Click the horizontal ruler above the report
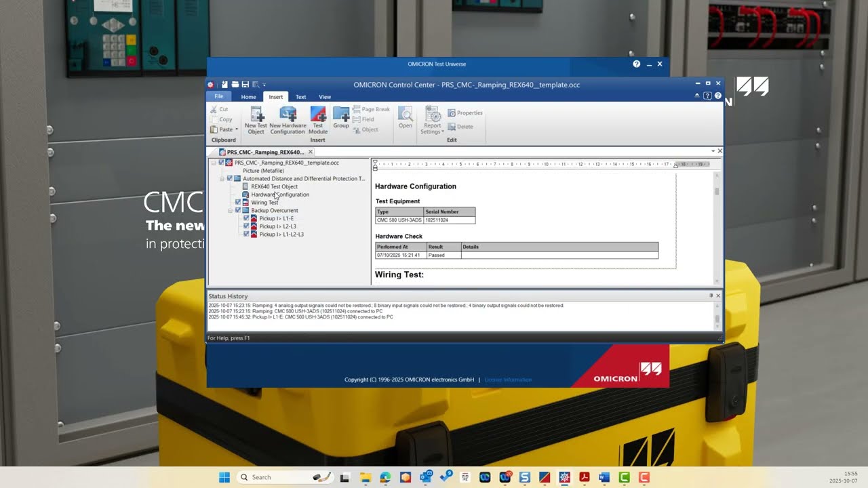868x488 pixels. [542, 164]
